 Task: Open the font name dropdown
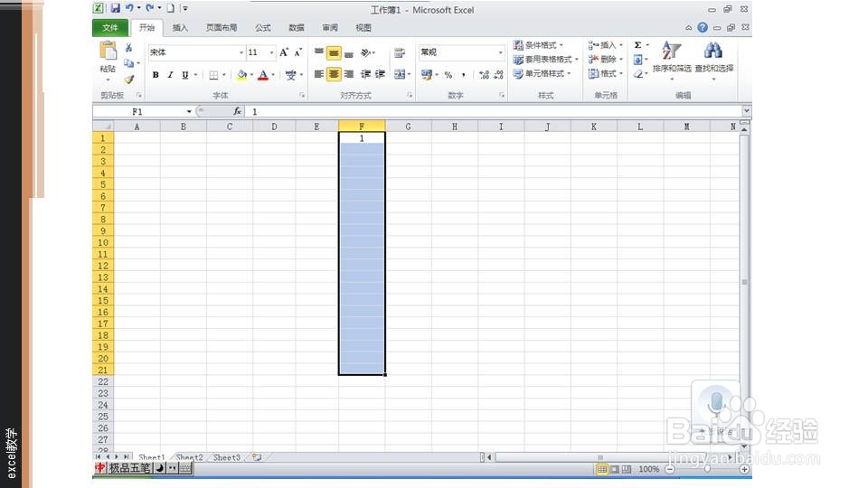click(241, 52)
